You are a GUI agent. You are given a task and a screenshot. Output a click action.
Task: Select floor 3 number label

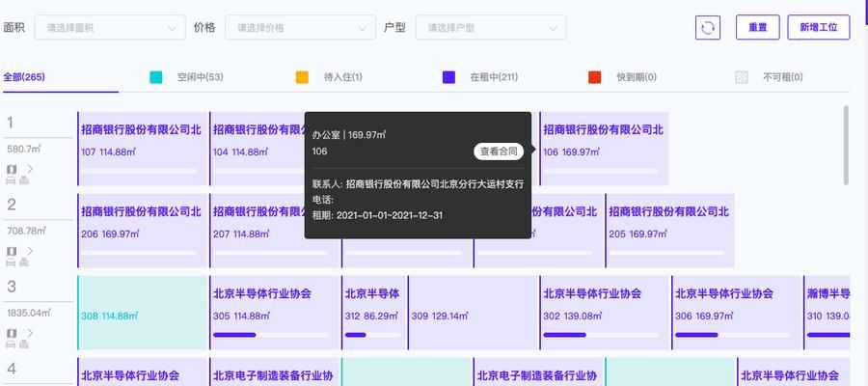pyautogui.click(x=11, y=287)
